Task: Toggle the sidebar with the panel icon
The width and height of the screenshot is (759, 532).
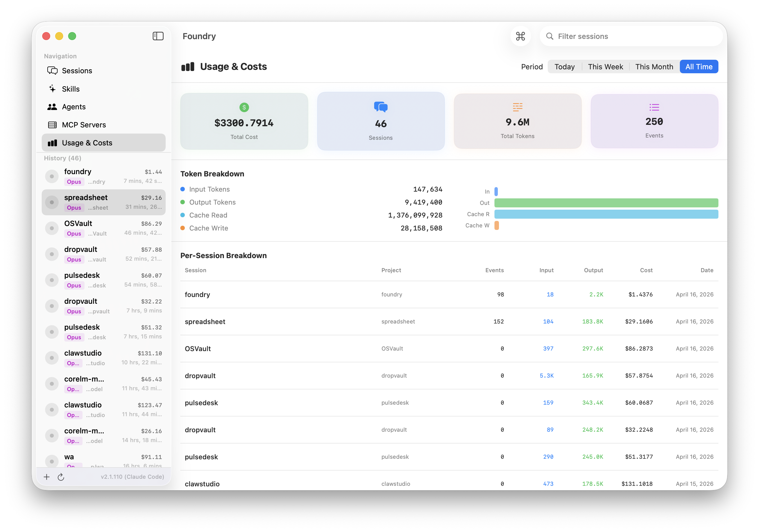Action: 158,36
